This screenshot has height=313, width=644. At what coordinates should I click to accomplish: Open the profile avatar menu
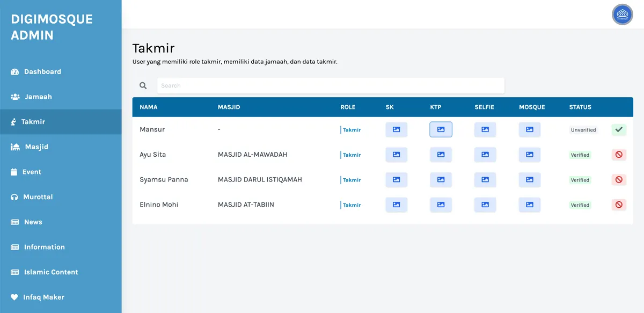click(623, 14)
